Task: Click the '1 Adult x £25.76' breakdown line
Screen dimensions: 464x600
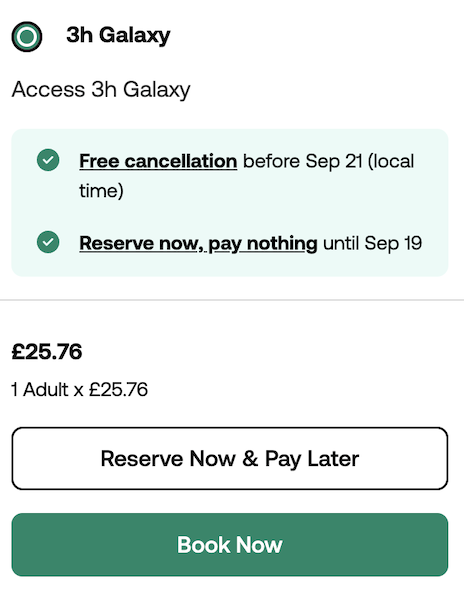Action: click(80, 390)
